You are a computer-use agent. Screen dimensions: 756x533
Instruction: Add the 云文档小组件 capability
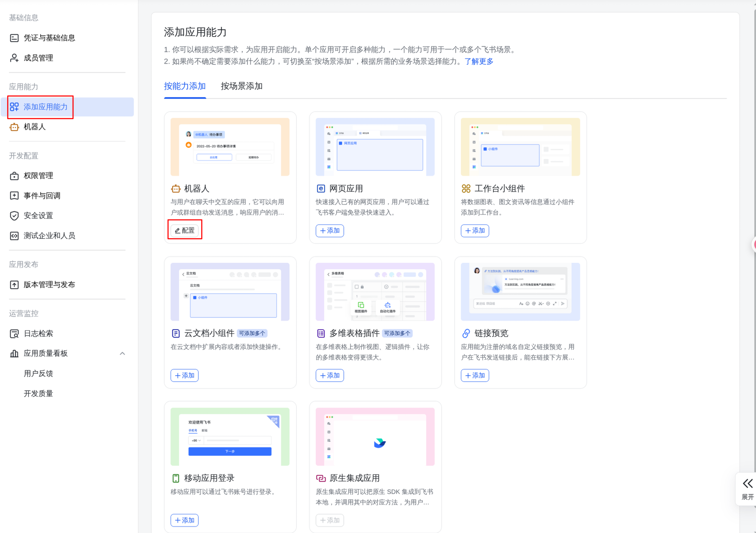pos(184,375)
